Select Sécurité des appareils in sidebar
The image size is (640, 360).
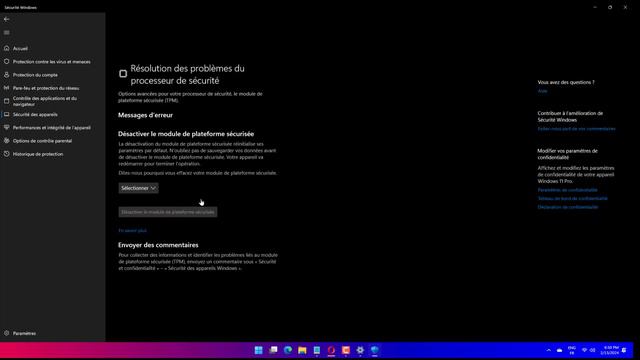coord(35,115)
